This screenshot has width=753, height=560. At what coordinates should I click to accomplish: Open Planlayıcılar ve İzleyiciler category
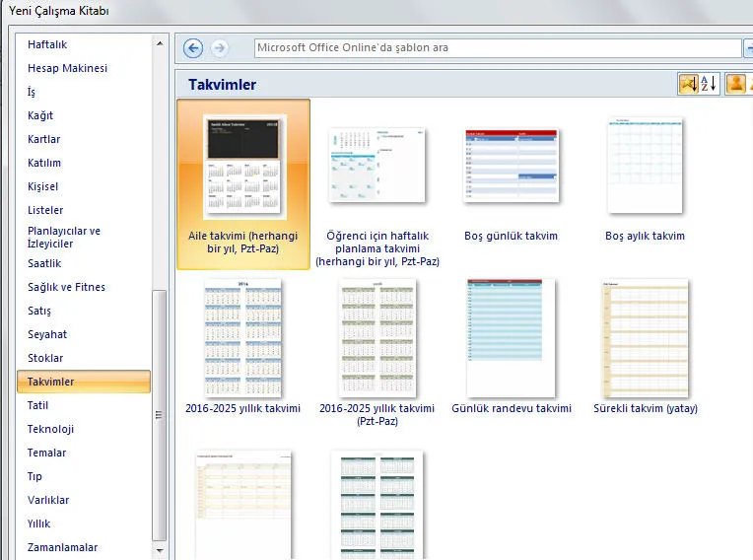click(x=64, y=237)
